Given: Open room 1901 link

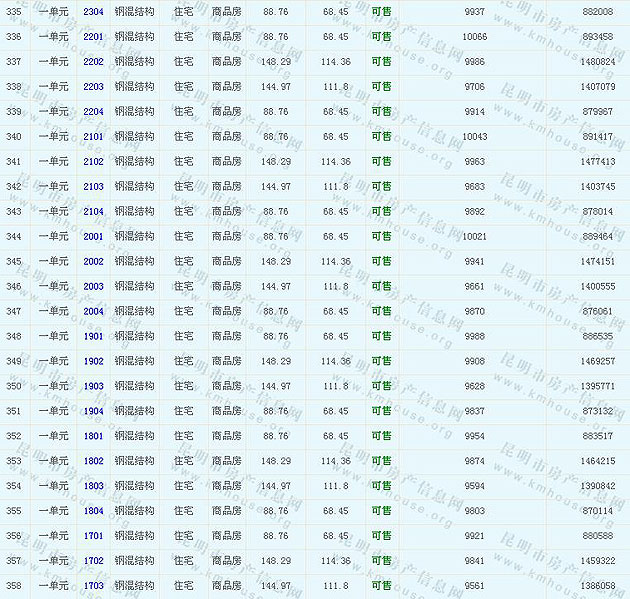Looking at the screenshot, I should pyautogui.click(x=93, y=336).
